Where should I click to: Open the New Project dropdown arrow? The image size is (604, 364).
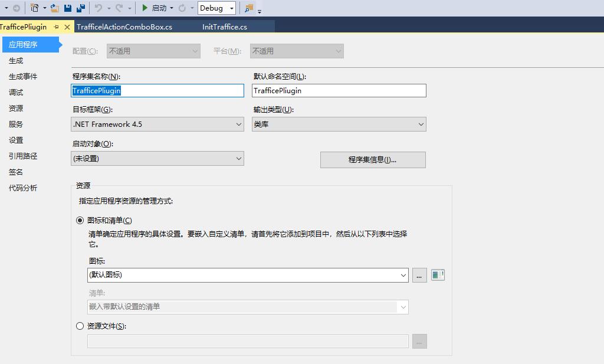[x=45, y=8]
